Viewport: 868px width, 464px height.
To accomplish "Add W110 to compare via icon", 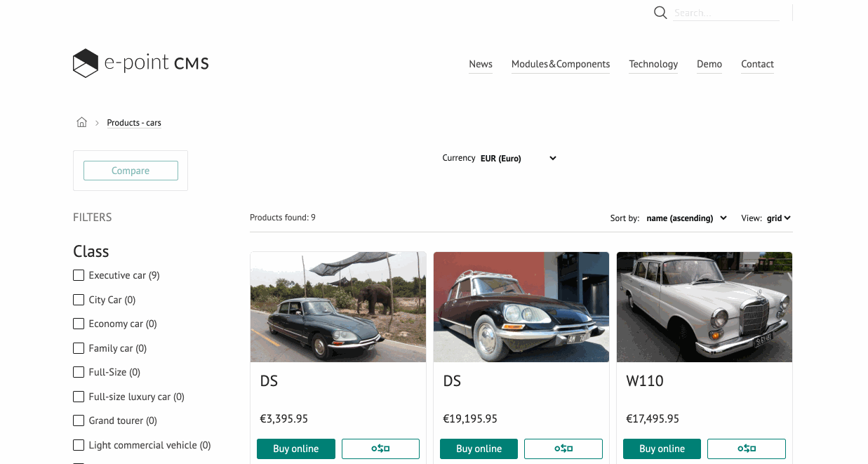I will 747,449.
